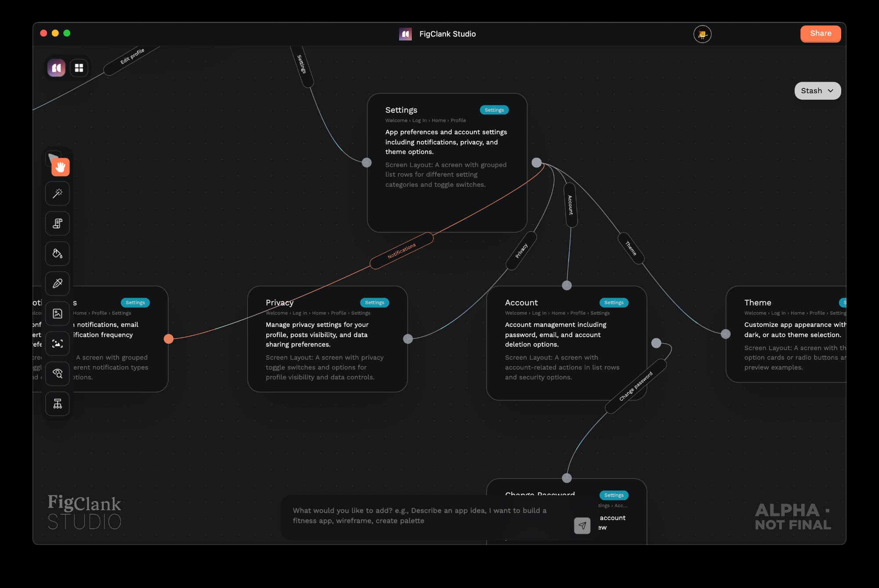The height and width of the screenshot is (588, 879).
Task: Click the Theme connector label
Action: pos(631,248)
